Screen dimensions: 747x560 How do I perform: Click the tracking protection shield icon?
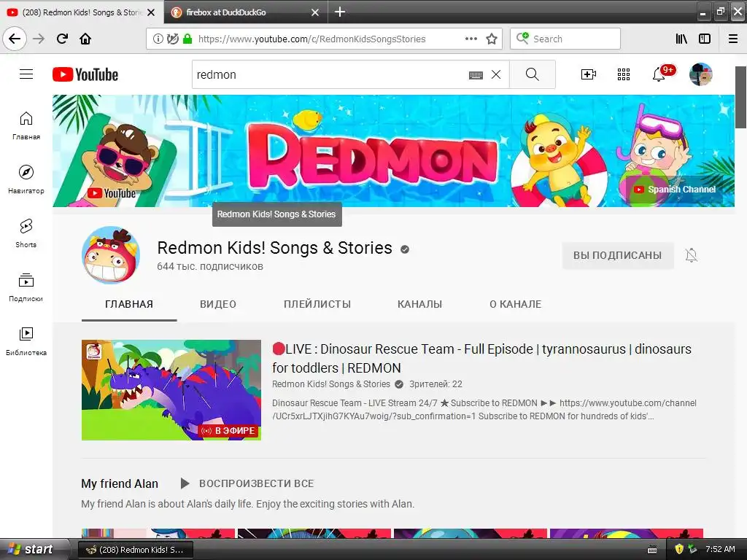[x=173, y=39]
